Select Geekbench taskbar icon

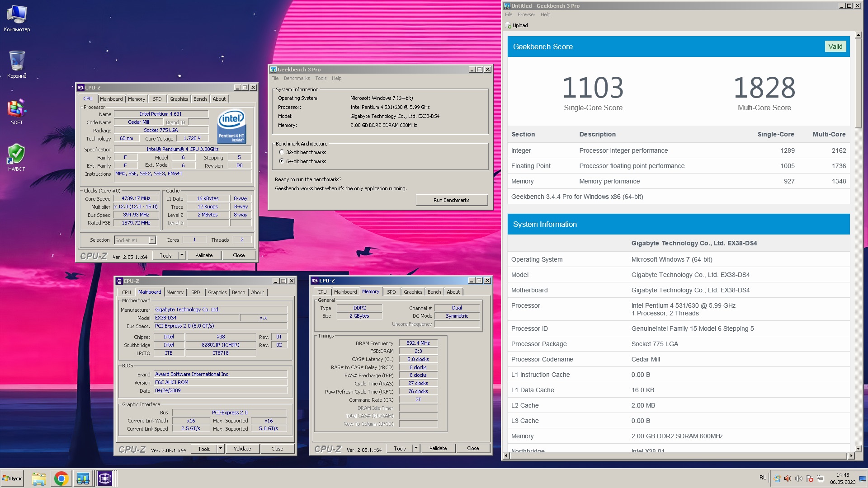click(83, 478)
